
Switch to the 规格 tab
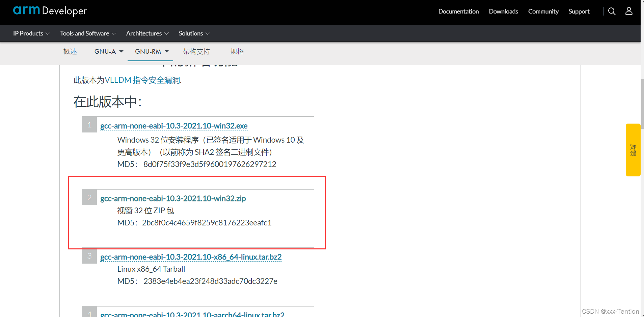(x=237, y=51)
